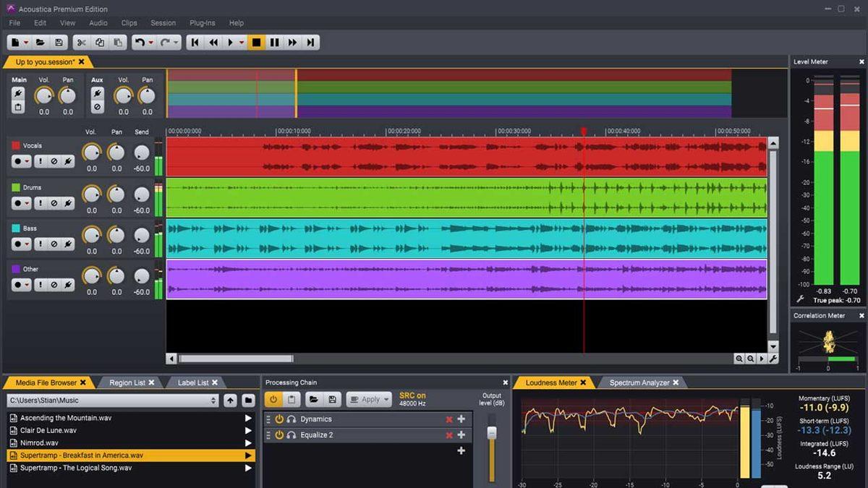Open the Plug-Ins menu

click(203, 23)
